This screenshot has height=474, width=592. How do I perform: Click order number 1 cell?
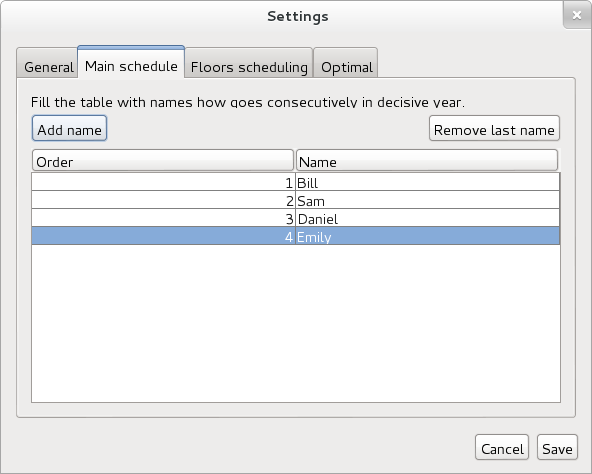(163, 182)
